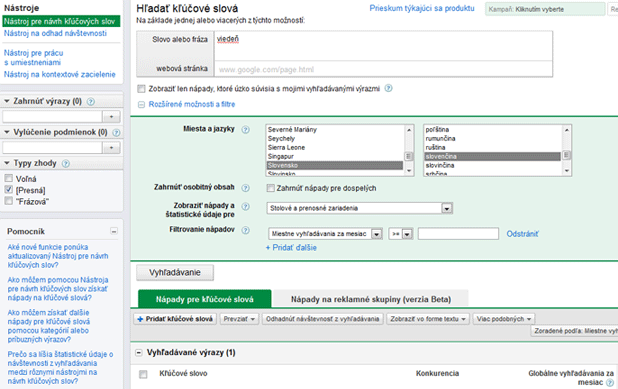Viewport: 618px width, 389px height.
Task: Select Singapur in the countries list
Action: (x=335, y=156)
